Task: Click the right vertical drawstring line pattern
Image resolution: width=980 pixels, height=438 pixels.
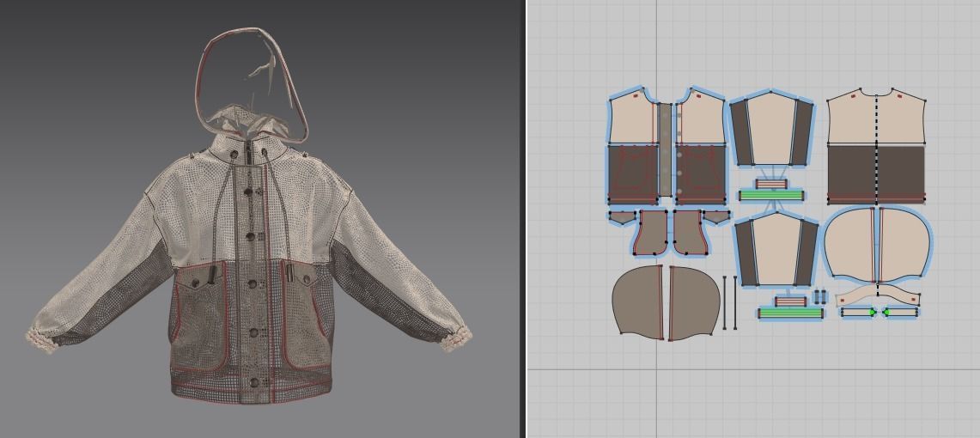Action: click(x=735, y=302)
